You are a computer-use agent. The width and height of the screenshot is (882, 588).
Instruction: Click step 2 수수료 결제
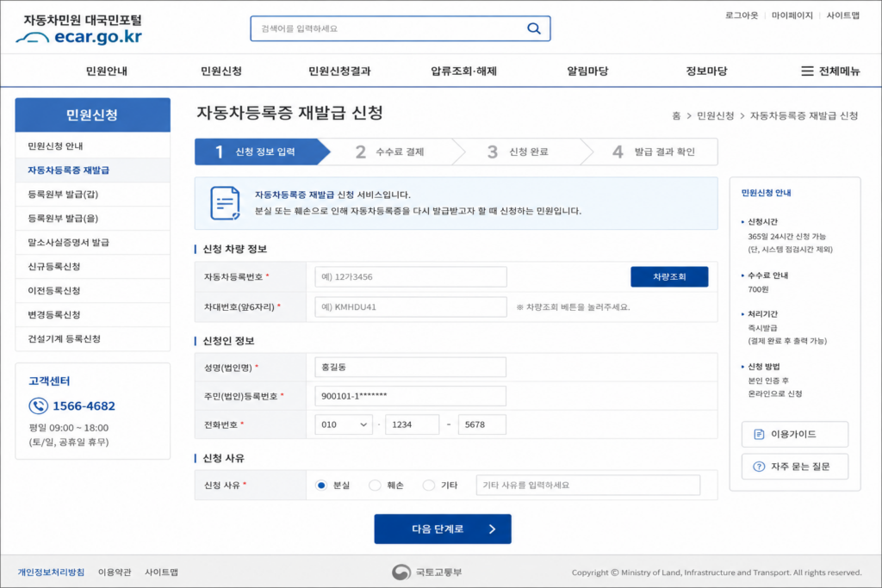point(390,152)
